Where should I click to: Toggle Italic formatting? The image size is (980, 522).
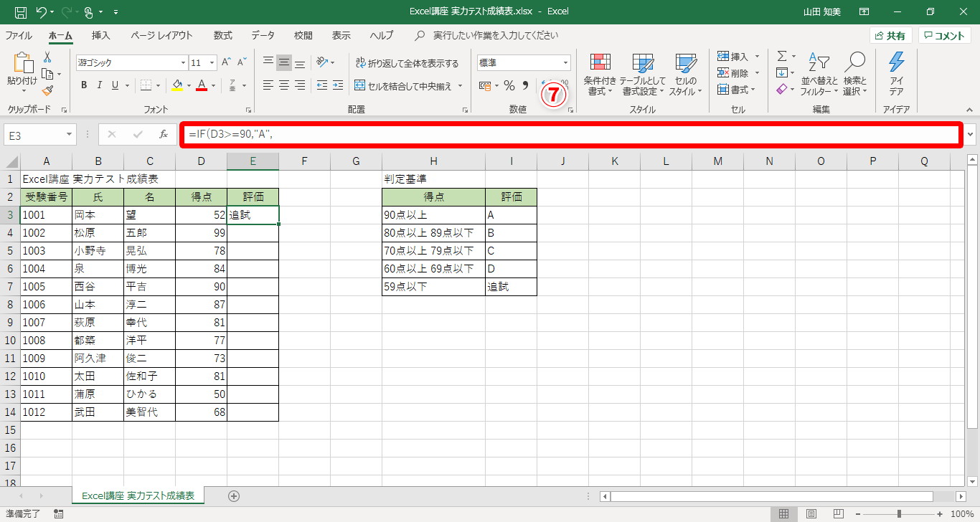pos(99,85)
